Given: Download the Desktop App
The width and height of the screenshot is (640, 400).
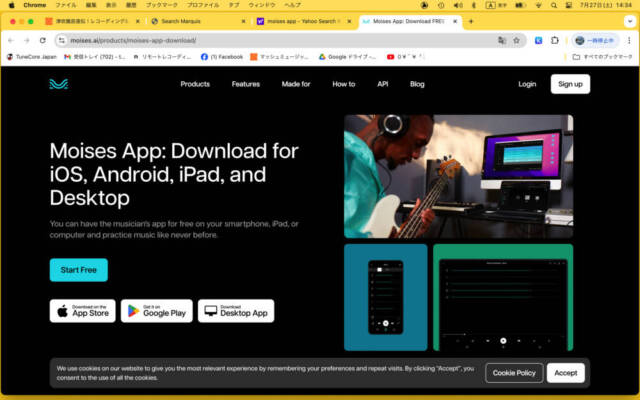Looking at the screenshot, I should point(236,311).
